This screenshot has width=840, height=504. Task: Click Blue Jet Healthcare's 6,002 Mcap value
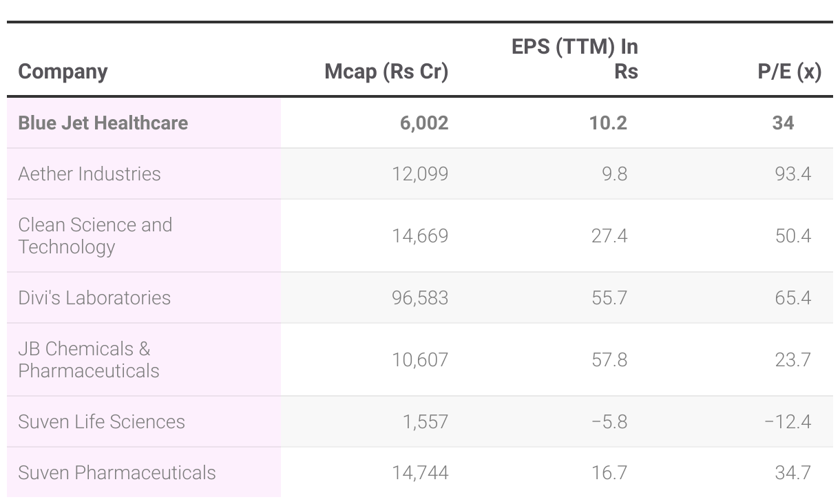click(423, 123)
